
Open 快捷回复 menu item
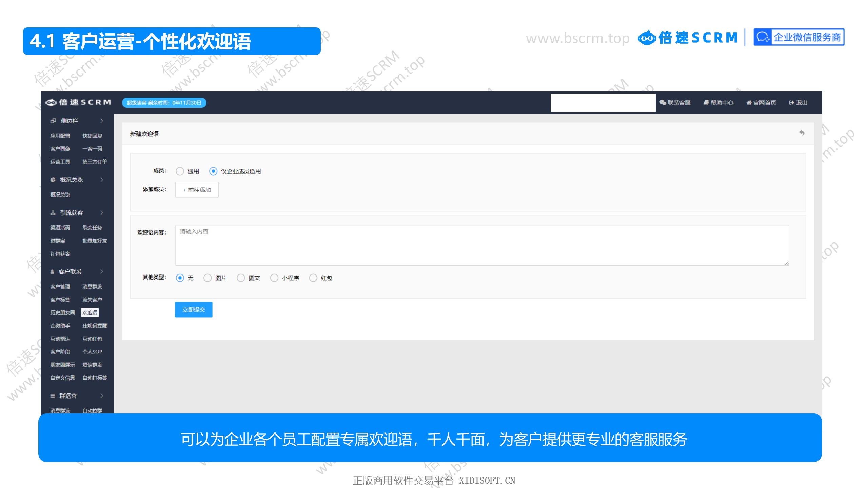[x=92, y=136]
